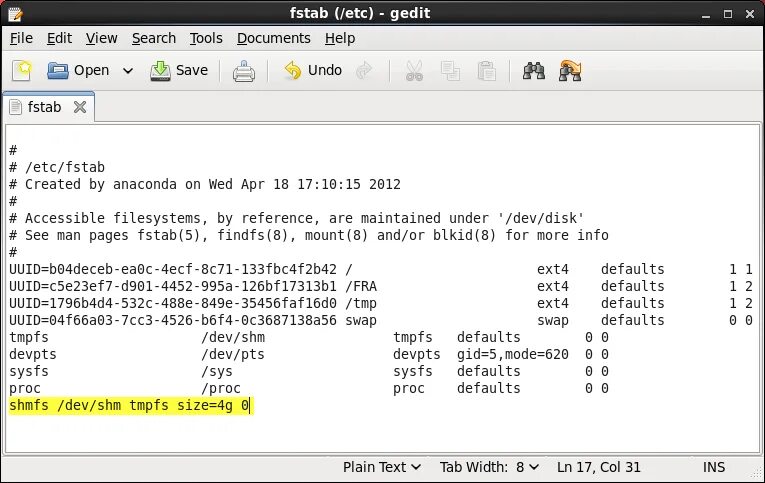765x483 pixels.
Task: Click the 'Accessible filesystems' comment line
Action: pyautogui.click(x=297, y=218)
